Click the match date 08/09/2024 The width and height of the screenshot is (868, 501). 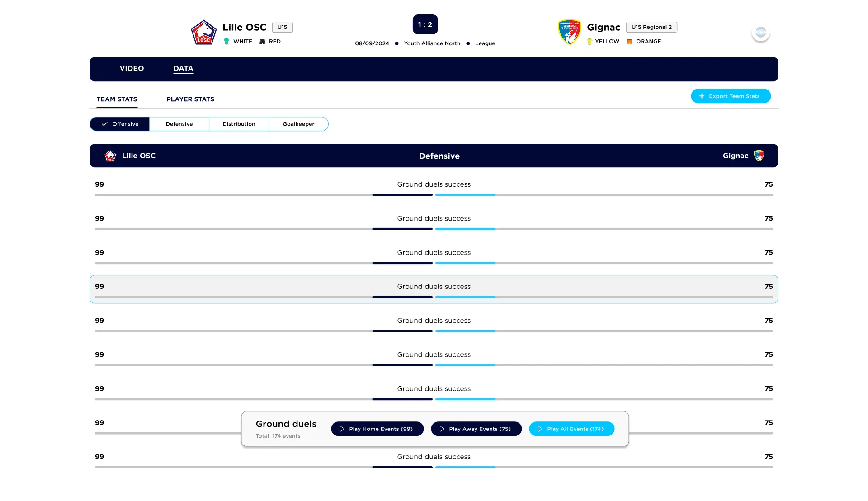click(372, 43)
